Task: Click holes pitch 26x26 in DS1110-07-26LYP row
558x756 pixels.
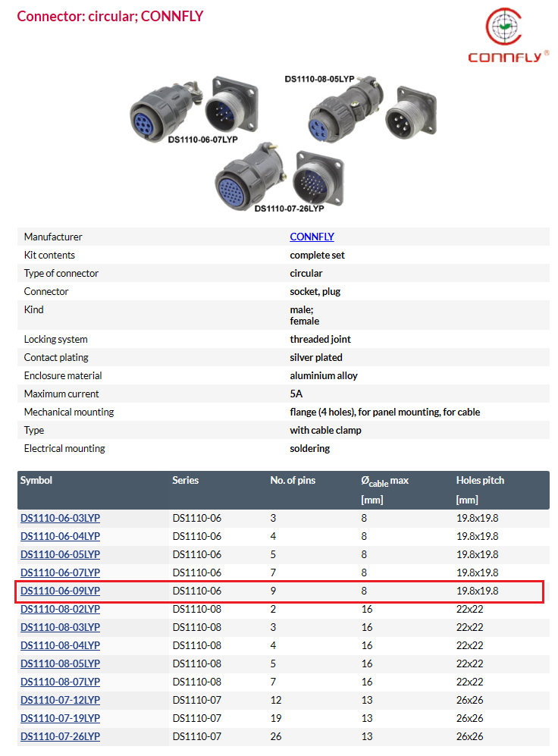Action: pos(470,736)
